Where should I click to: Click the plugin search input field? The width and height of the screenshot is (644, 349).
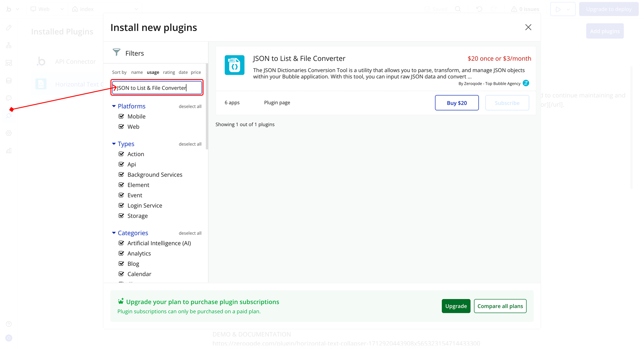pos(157,88)
